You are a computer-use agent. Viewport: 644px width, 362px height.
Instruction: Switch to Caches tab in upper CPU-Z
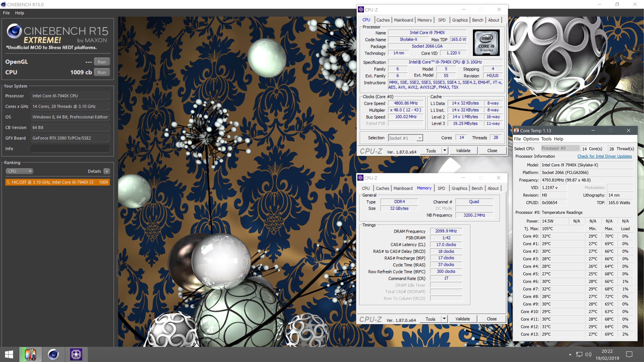pos(383,20)
